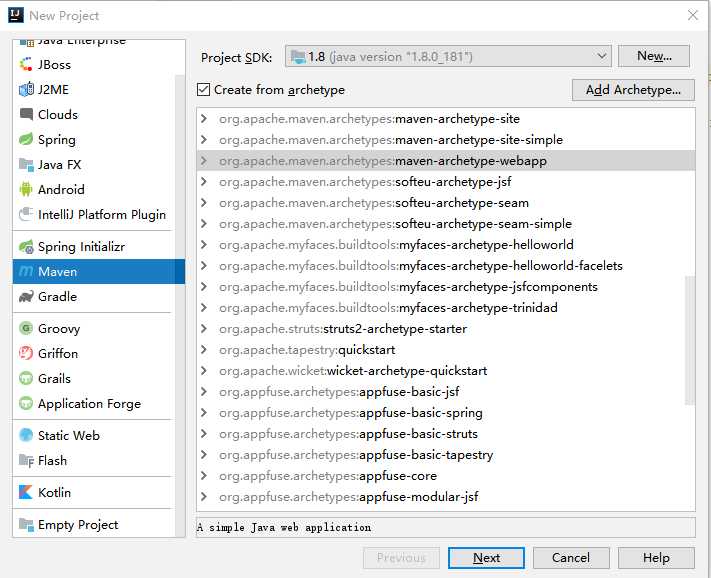Click the Kotlin K icon
Image resolution: width=711 pixels, height=578 pixels.
pyautogui.click(x=26, y=492)
